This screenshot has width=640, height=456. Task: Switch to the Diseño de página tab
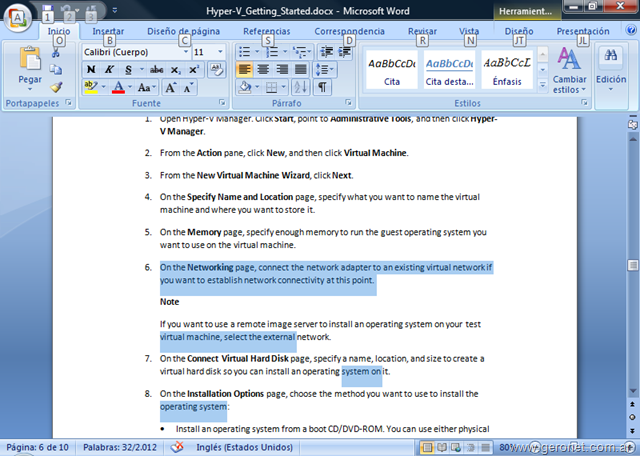[x=183, y=31]
